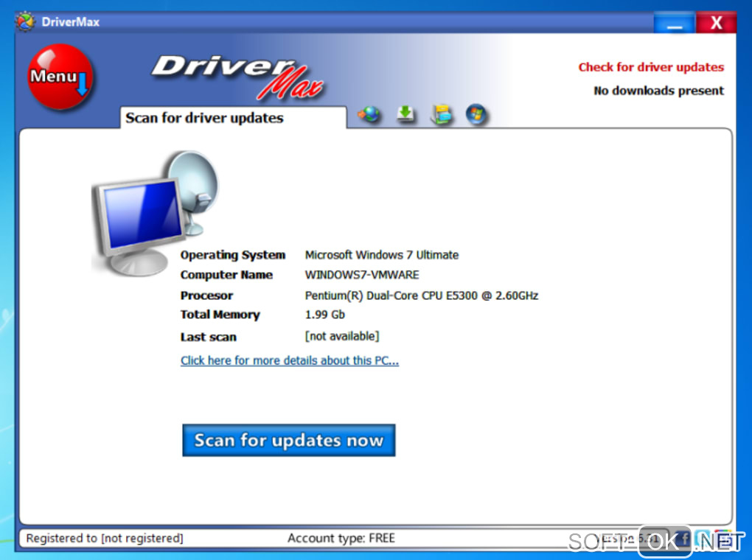752x560 pixels.
Task: Select the Scan for driver updates tab
Action: coord(233,117)
